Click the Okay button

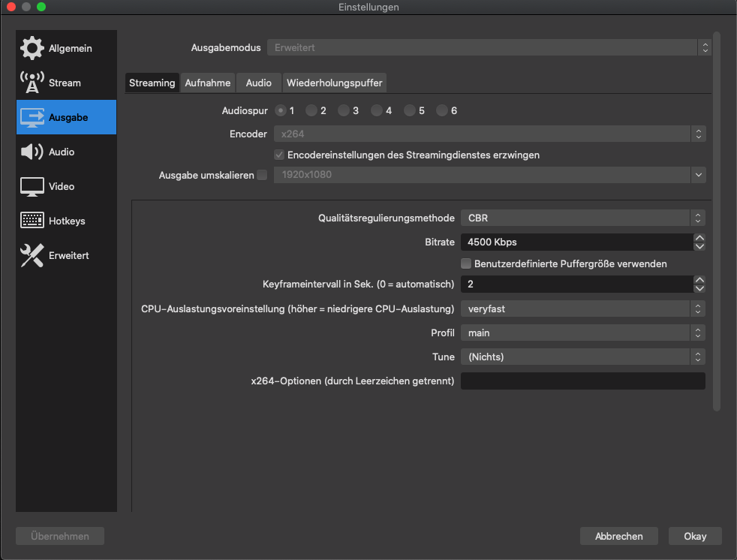(x=695, y=536)
